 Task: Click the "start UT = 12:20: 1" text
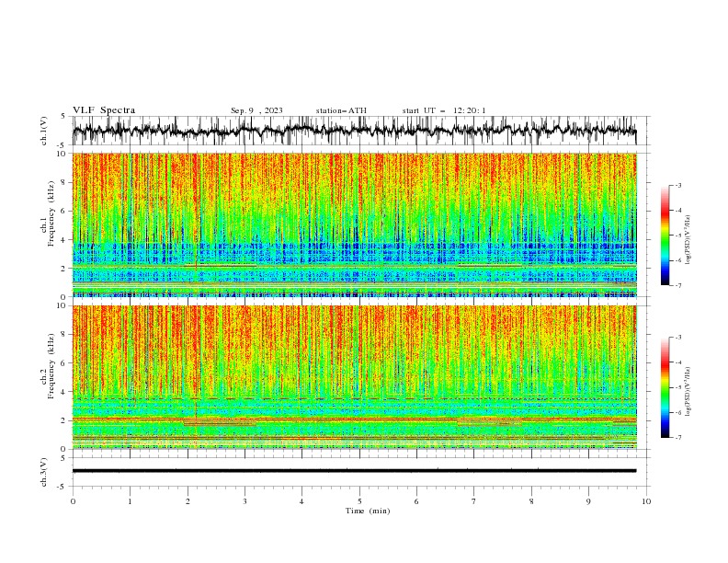click(x=444, y=110)
